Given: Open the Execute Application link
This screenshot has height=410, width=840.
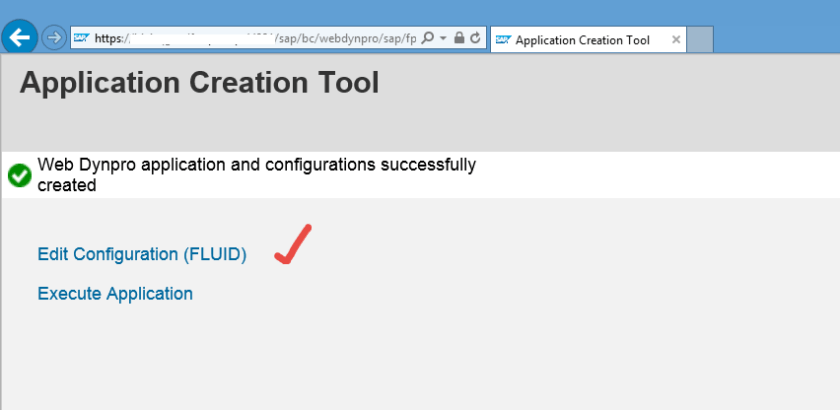Looking at the screenshot, I should point(115,294).
